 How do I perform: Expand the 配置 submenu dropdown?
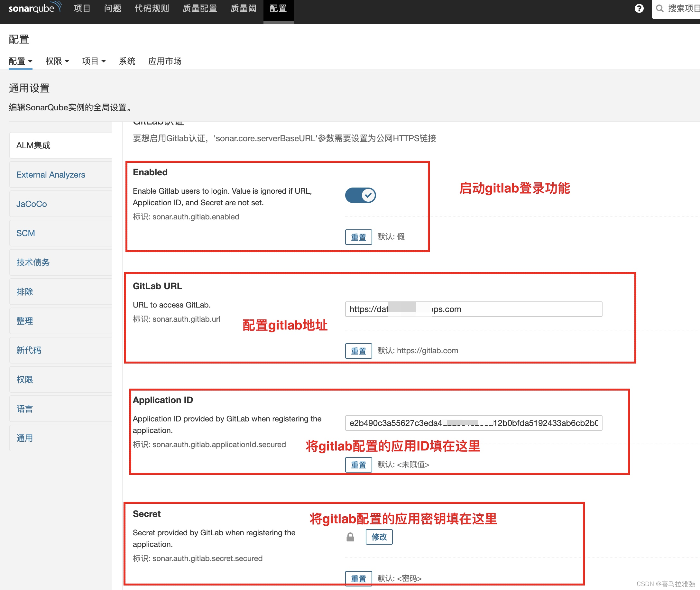click(20, 61)
